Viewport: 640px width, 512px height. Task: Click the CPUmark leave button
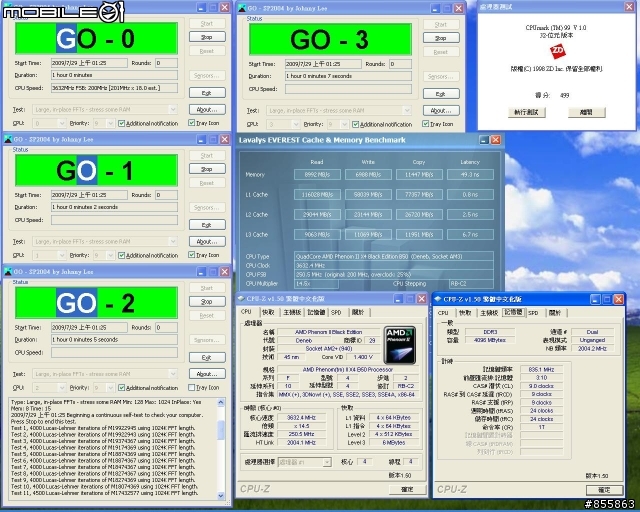[587, 112]
